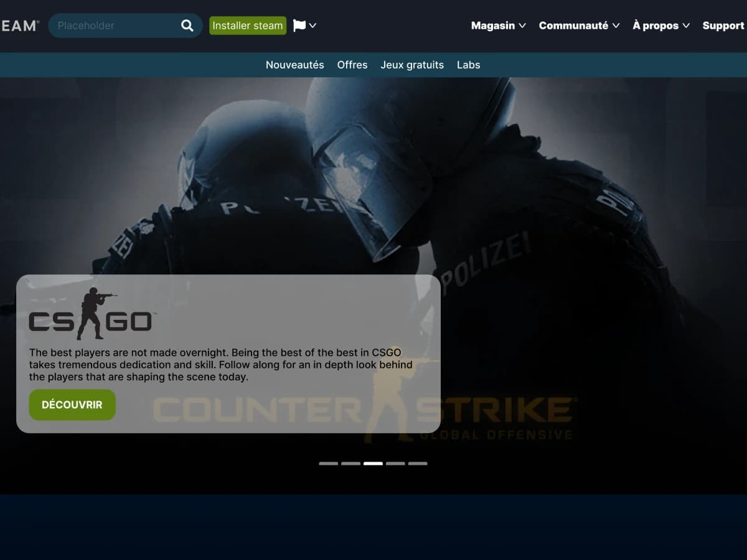This screenshot has height=560, width=747.
Task: Click the green DÉCOUVRIR button
Action: (x=72, y=405)
